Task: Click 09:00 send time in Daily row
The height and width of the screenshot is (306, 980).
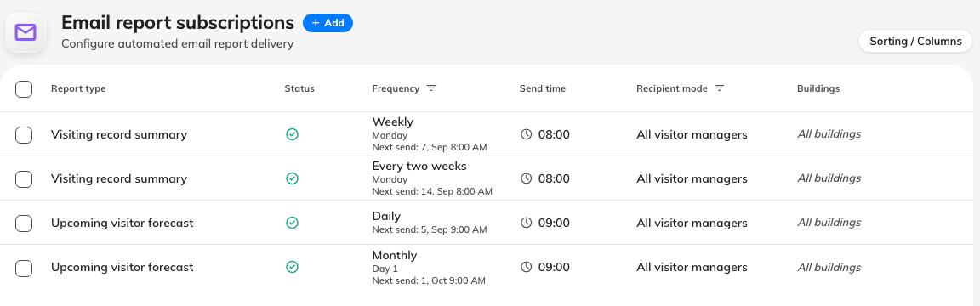Action: [554, 223]
